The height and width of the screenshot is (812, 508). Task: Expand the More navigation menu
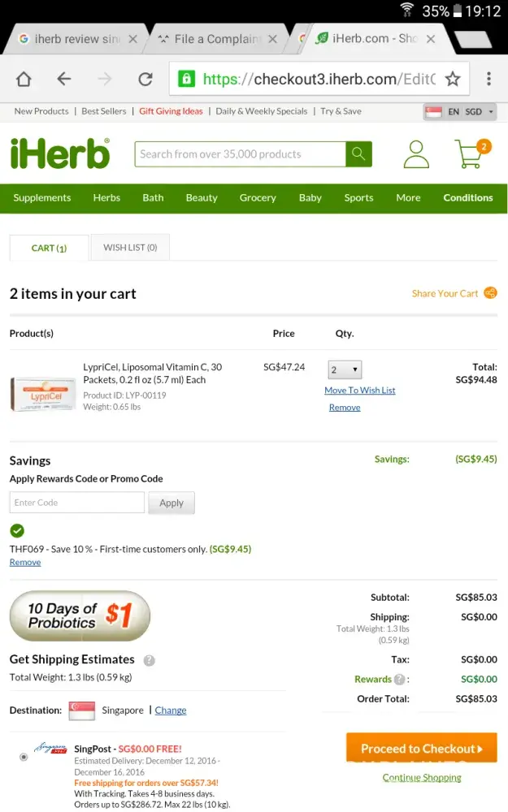tap(408, 198)
